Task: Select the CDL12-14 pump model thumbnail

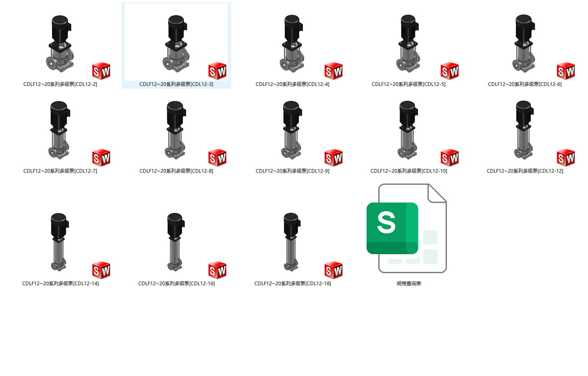Action: click(x=60, y=242)
